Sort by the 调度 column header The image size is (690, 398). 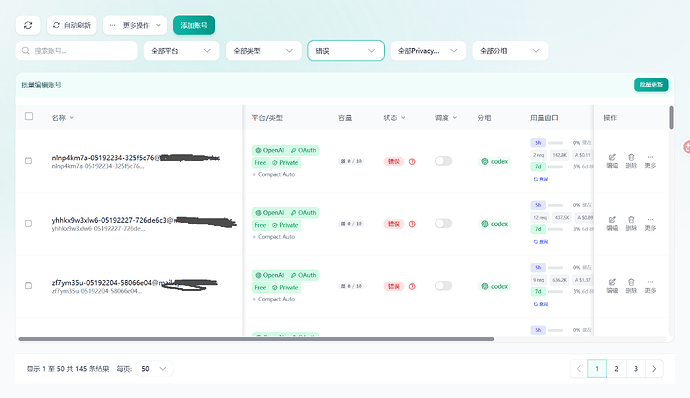(x=446, y=118)
